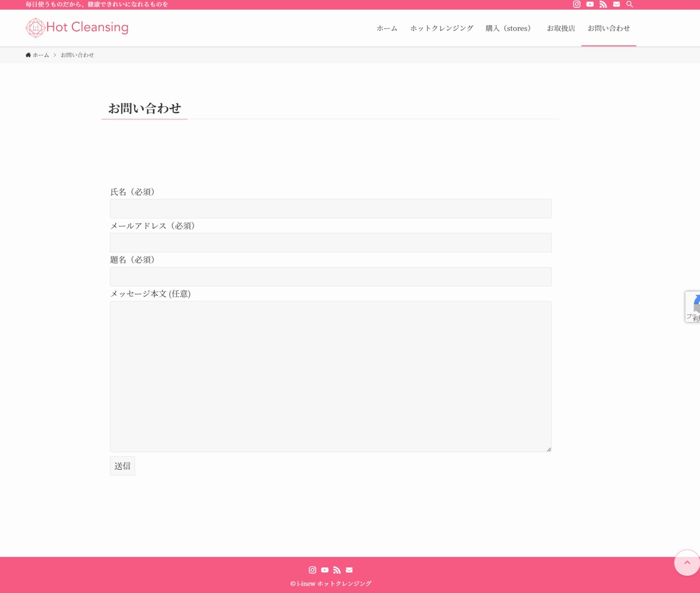Click top tagline 毎日使うものだから text
700x593 pixels.
point(97,4)
